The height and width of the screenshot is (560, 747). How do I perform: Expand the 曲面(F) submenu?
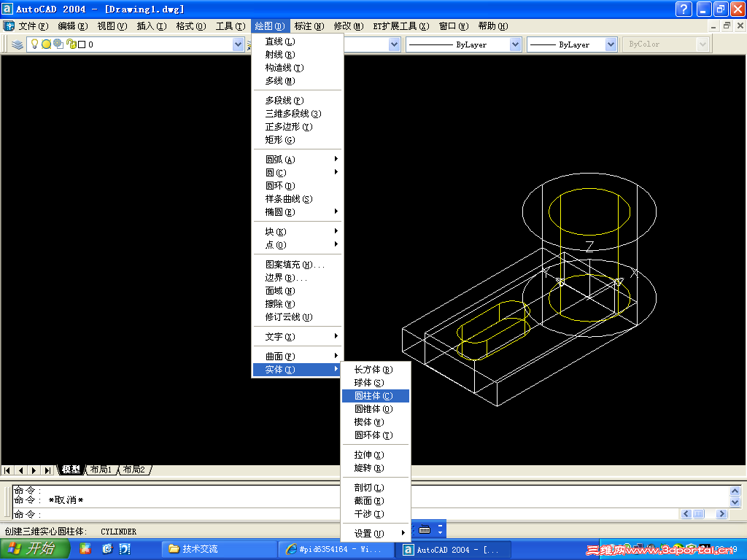pos(298,357)
